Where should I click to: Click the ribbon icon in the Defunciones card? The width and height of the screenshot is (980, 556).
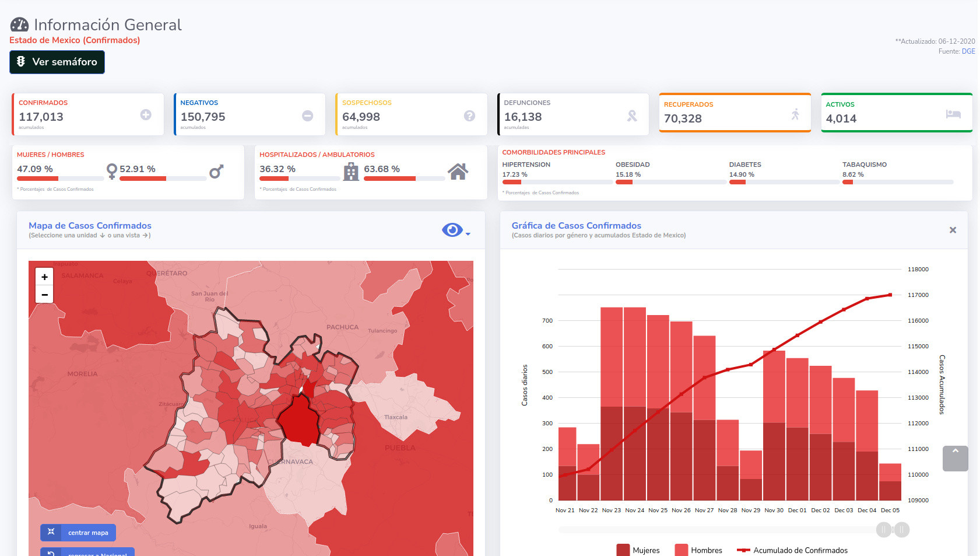pos(632,116)
